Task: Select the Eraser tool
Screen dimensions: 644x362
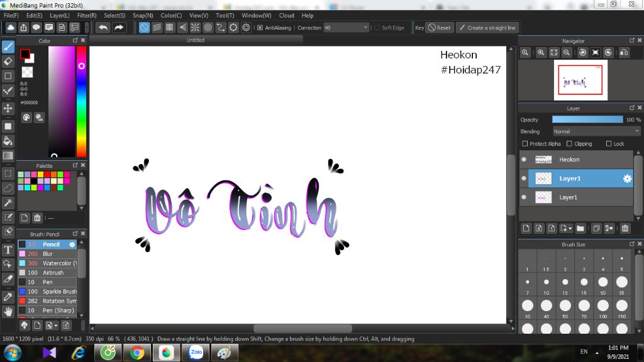Action: pyautogui.click(x=8, y=62)
